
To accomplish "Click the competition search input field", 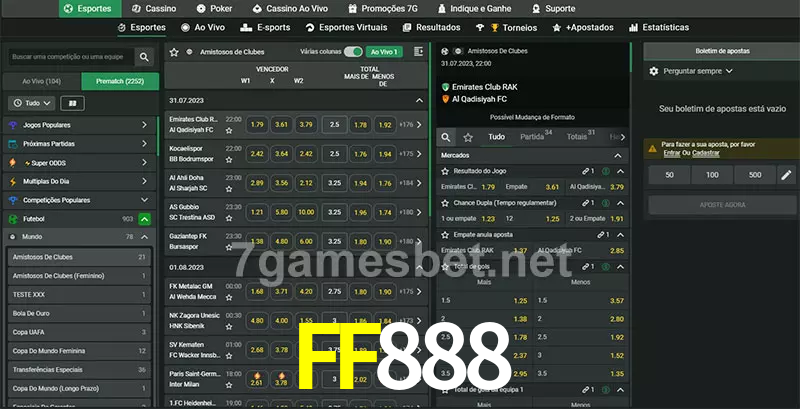I will pos(68,58).
